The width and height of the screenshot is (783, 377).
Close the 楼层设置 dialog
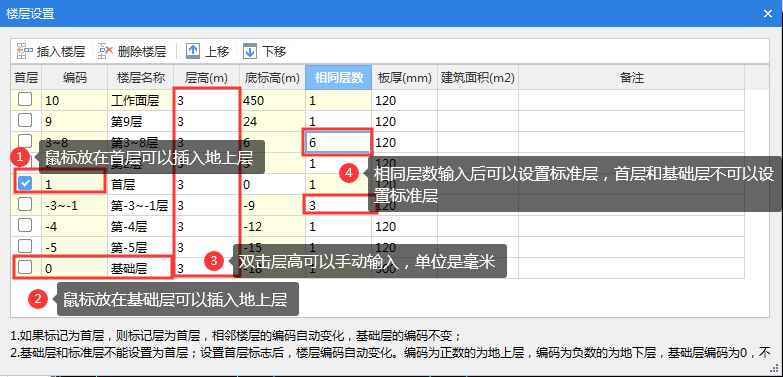768,13
